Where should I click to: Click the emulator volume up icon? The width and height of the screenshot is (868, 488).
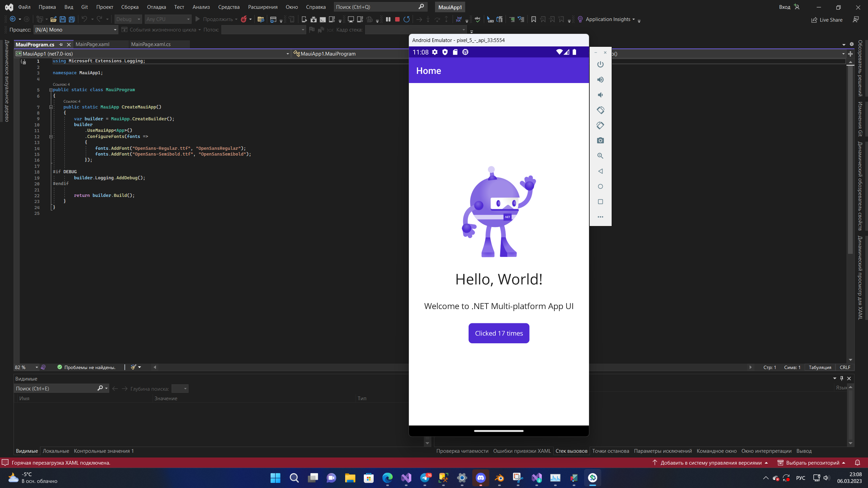coord(600,80)
